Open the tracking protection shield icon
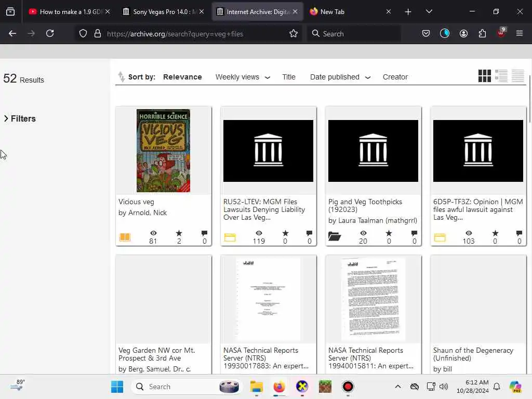The width and height of the screenshot is (532, 399). [x=83, y=34]
